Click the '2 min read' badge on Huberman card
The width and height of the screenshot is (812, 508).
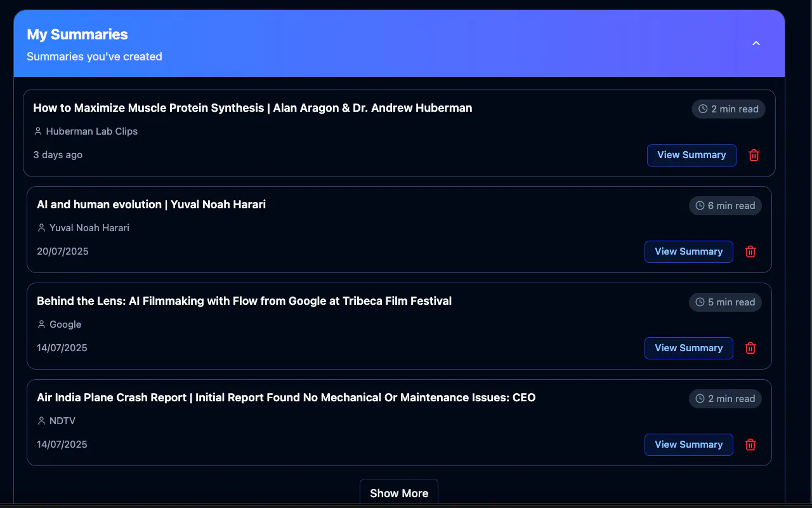pos(728,109)
